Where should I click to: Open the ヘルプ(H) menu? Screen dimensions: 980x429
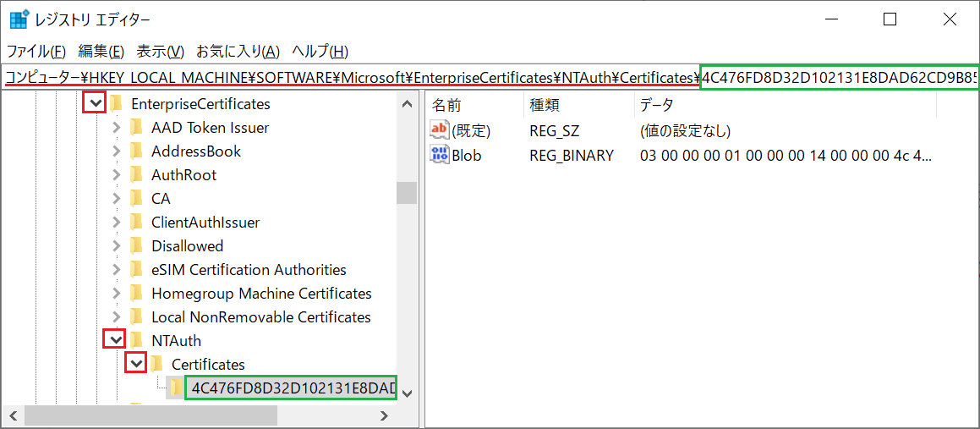tap(320, 52)
